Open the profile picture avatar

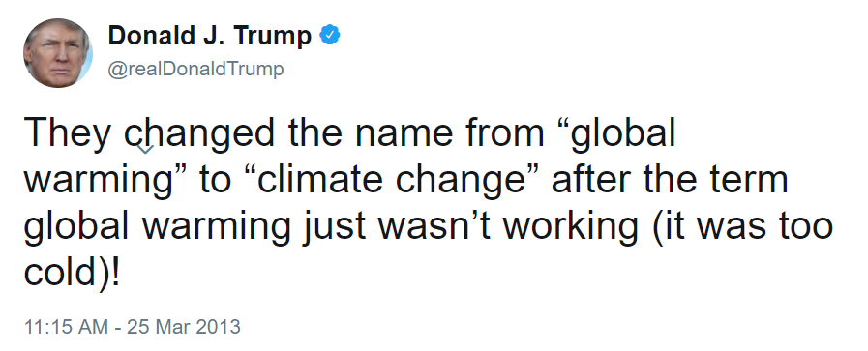coord(57,52)
